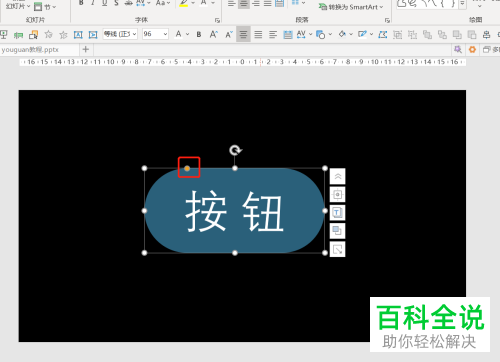Open the shapes insert dropdown arrow
Image resolution: width=500 pixels, height=362 pixels.
330,34
